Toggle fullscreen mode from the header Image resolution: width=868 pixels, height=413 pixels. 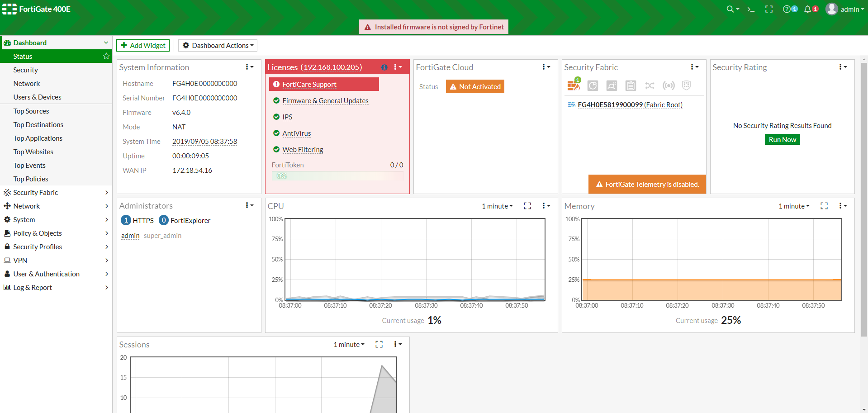coord(769,9)
